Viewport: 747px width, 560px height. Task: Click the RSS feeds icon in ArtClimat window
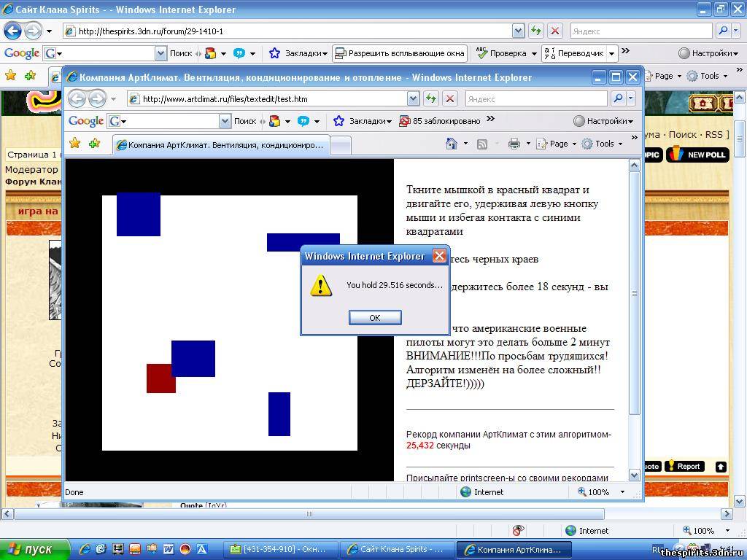pos(482,144)
